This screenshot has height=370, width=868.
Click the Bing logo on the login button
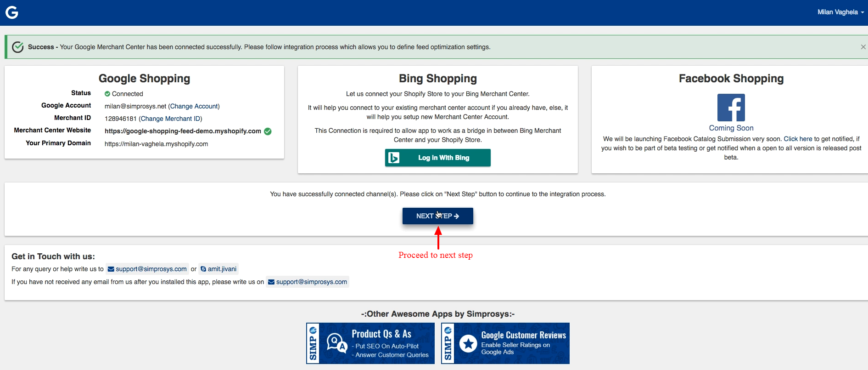pyautogui.click(x=394, y=158)
